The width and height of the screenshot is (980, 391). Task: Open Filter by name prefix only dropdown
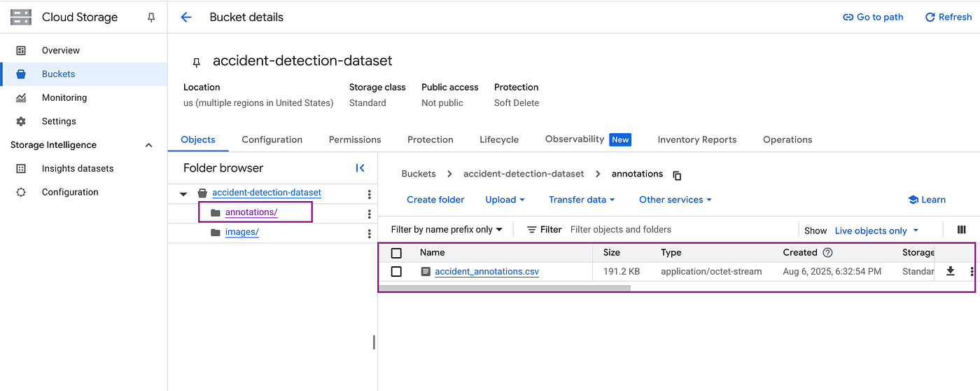click(447, 230)
